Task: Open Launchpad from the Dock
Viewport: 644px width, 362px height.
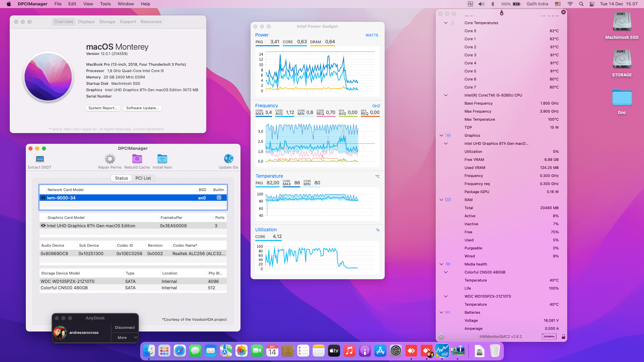Action: (x=164, y=351)
